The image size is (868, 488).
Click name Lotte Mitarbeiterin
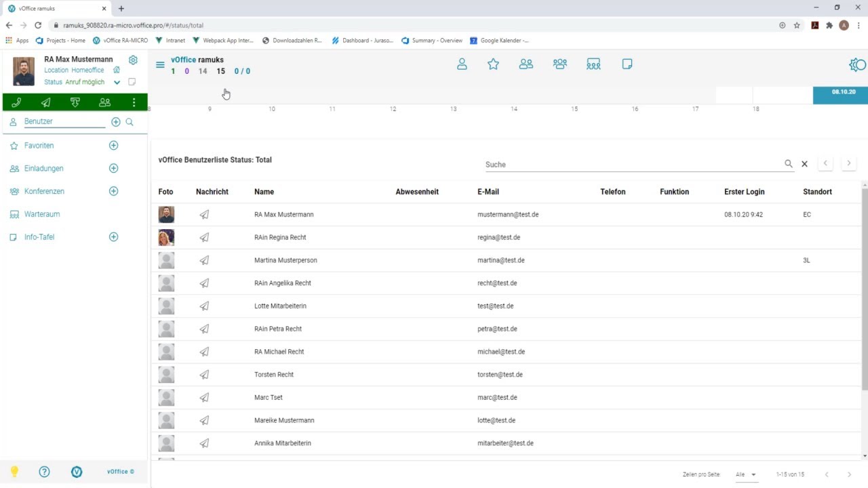[x=280, y=306]
